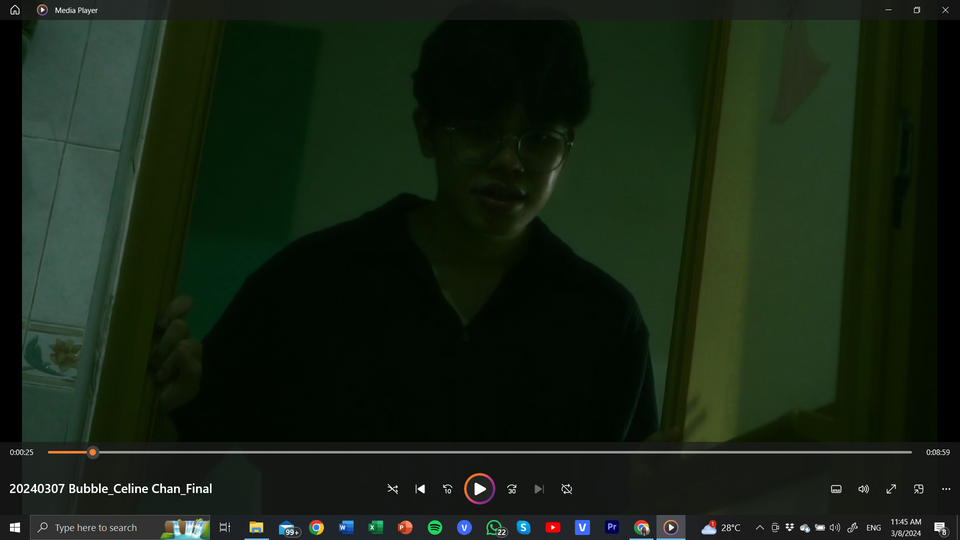Open Skype from the taskbar
Viewport: 960px width, 540px height.
(x=523, y=527)
